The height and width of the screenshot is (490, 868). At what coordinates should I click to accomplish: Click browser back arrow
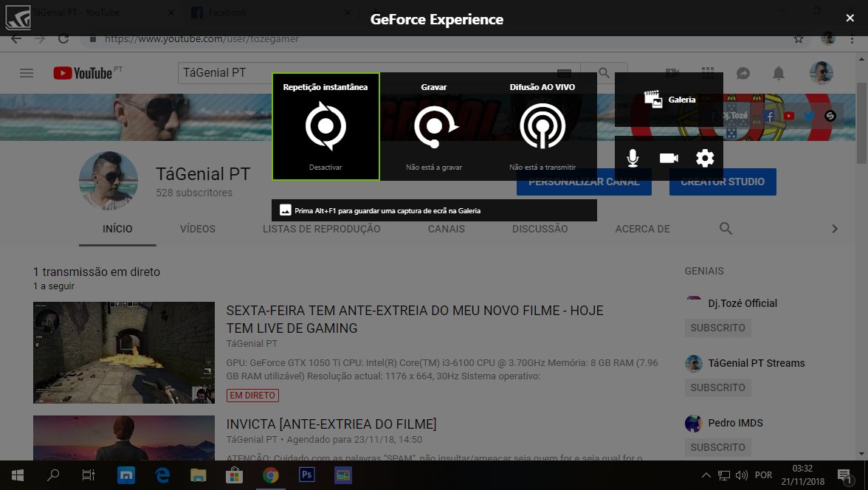(16, 39)
